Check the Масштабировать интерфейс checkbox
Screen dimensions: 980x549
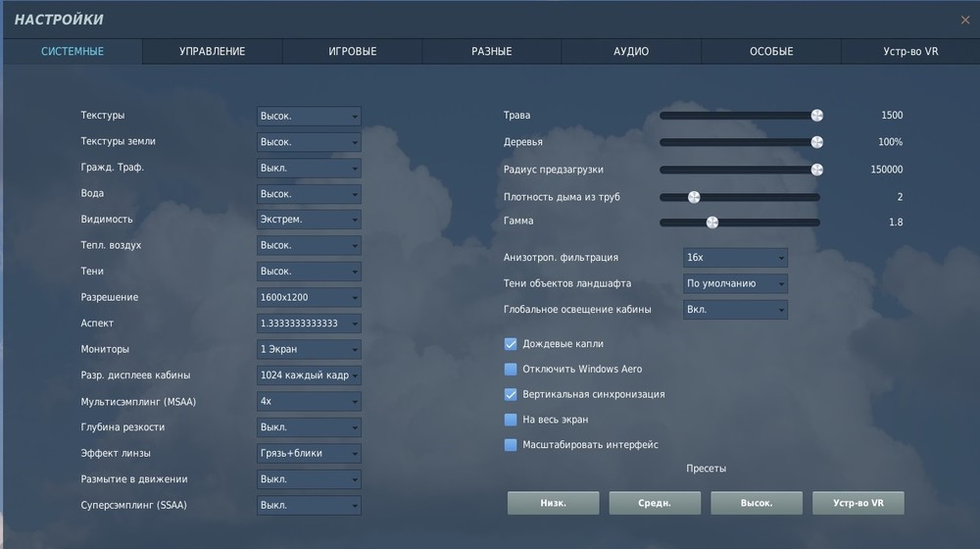[x=511, y=444]
